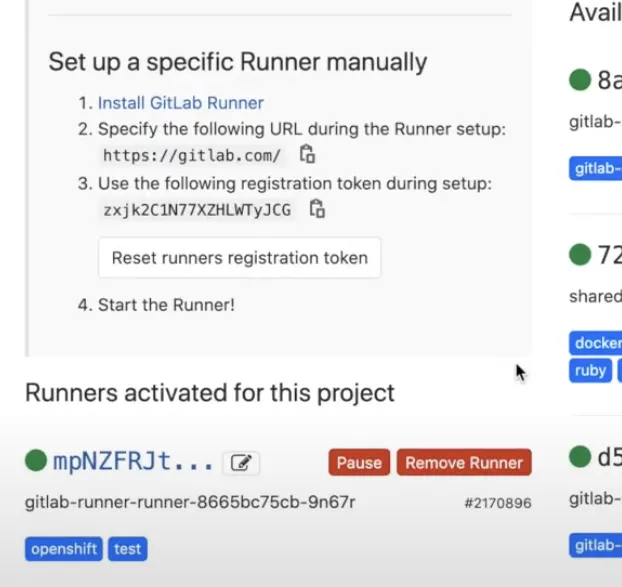Click runner ID #2170896
The image size is (622, 587).
point(497,503)
